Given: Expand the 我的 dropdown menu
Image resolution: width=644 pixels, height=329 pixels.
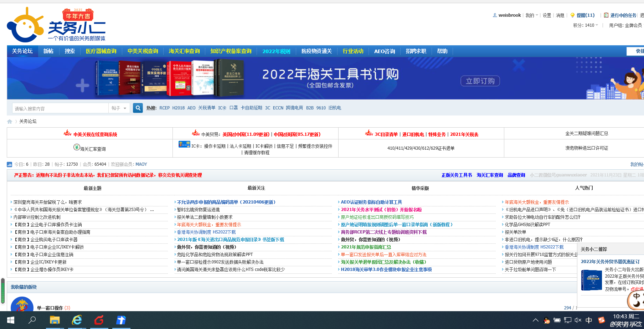Looking at the screenshot, I should pyautogui.click(x=532, y=15).
